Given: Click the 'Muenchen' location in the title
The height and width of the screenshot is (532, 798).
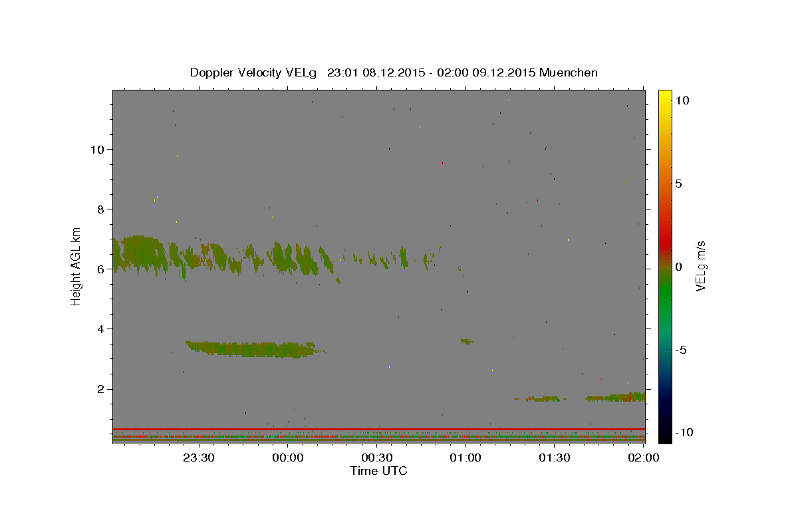Looking at the screenshot, I should click(569, 72).
